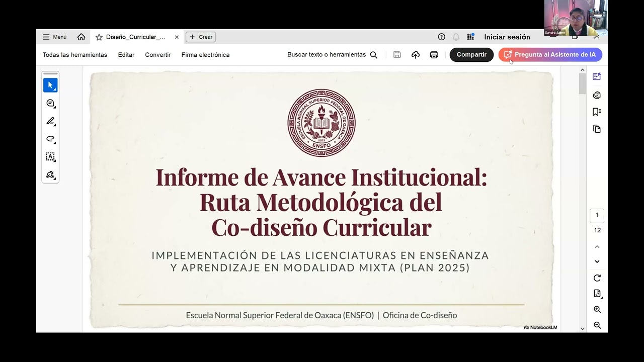This screenshot has width=644, height=362.
Task: Open the Firma electrónica tab
Action: click(x=205, y=55)
